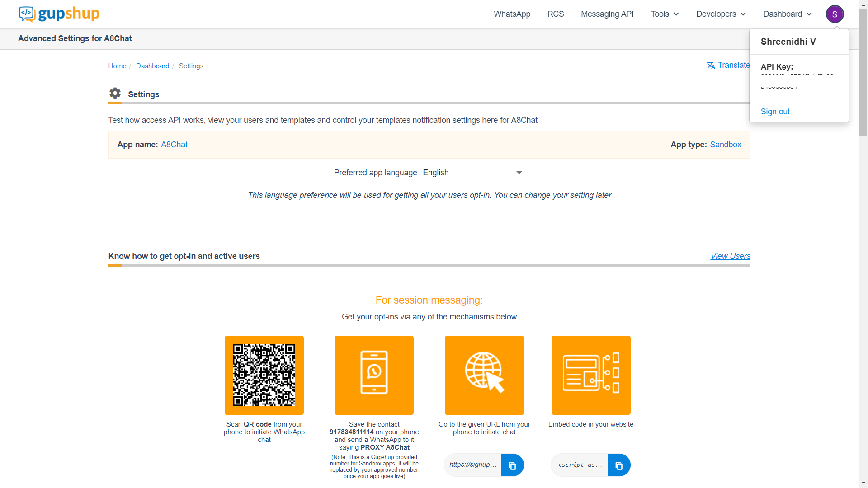Click the phone number 917834811114
This screenshot has height=488, width=868.
(x=351, y=432)
